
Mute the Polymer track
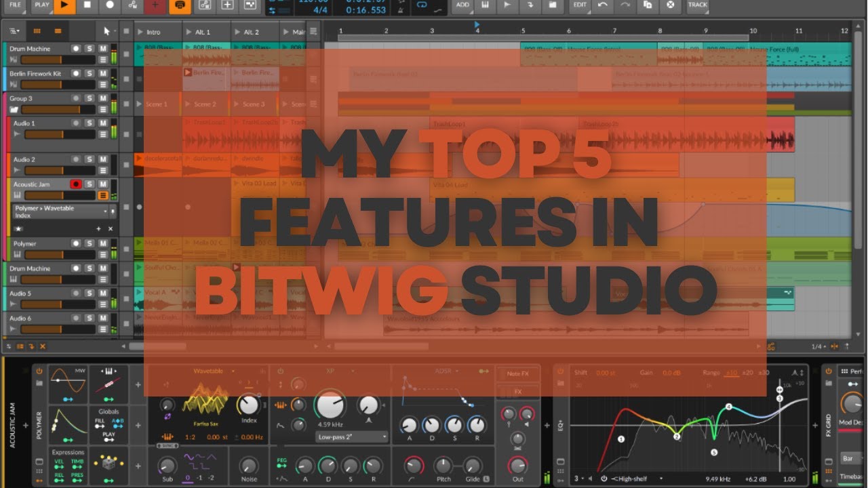[x=103, y=243]
